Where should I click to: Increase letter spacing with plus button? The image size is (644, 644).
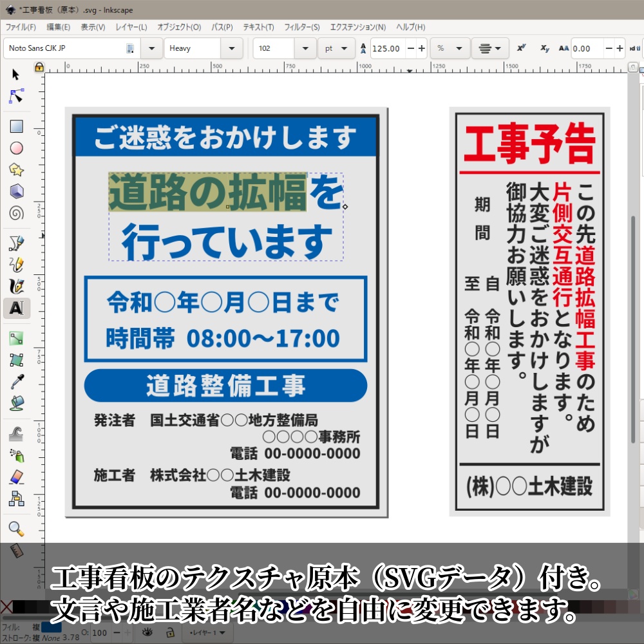coord(620,48)
